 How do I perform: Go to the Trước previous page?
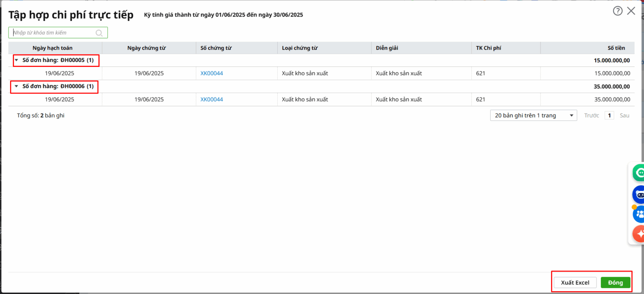point(591,116)
